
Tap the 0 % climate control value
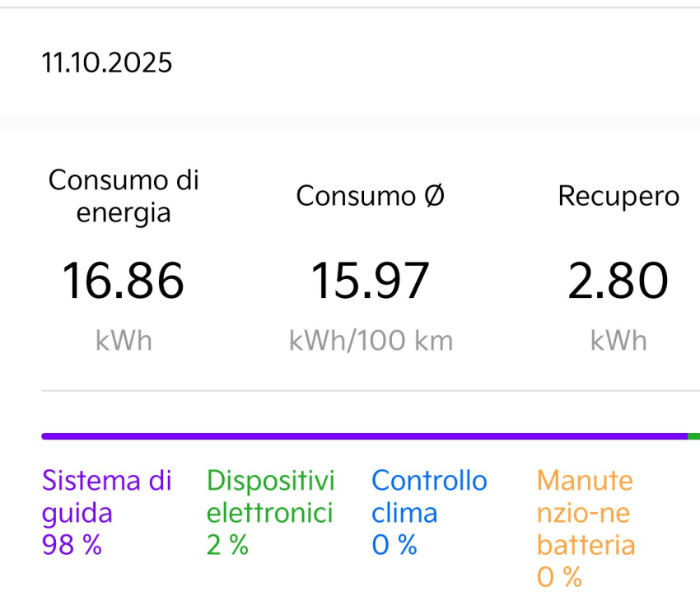[394, 545]
